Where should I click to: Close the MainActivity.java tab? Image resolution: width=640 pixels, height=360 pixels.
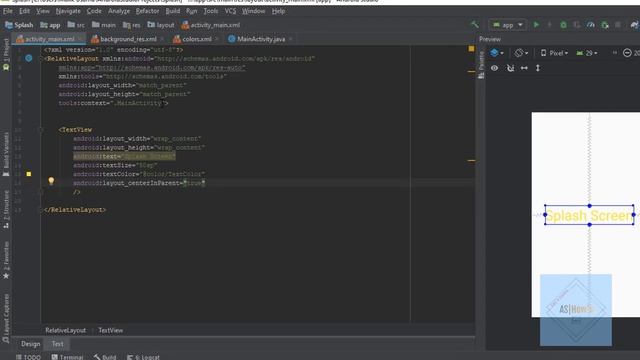(291, 39)
